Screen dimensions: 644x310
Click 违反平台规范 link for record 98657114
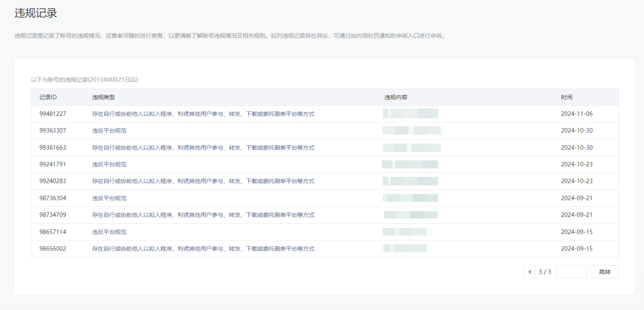[x=109, y=232]
